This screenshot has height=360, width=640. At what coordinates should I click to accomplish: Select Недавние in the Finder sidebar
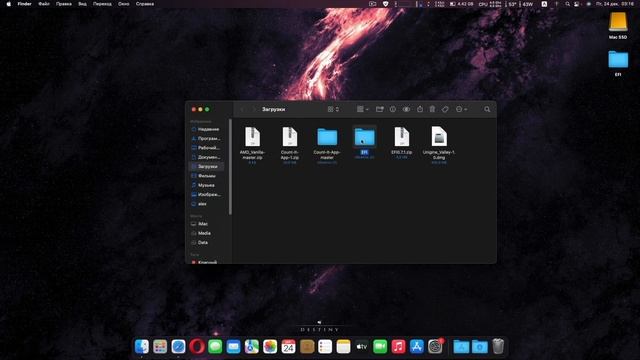[x=207, y=129]
